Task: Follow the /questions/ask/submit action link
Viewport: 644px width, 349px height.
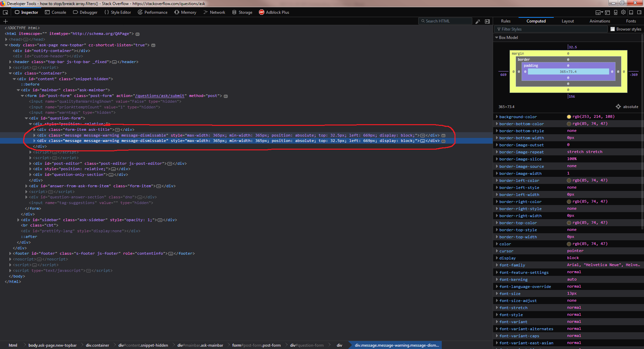Action: [160, 96]
